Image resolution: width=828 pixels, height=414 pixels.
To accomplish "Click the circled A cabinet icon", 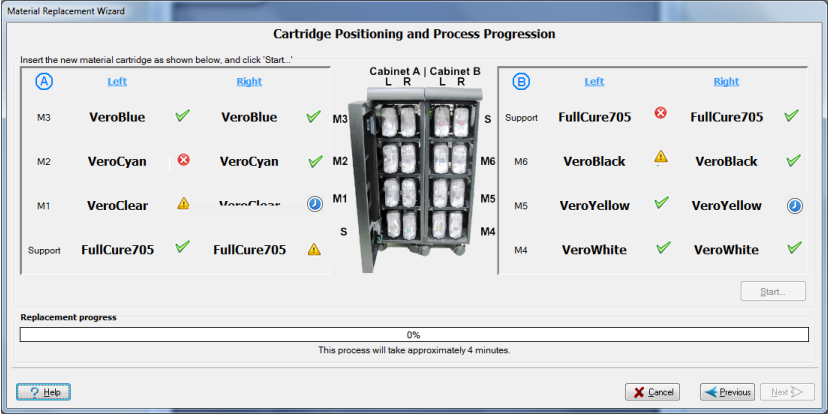I will [x=44, y=81].
